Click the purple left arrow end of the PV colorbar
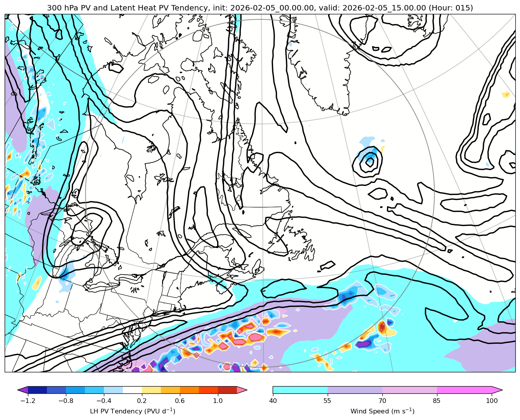The image size is (520, 420). click(23, 390)
